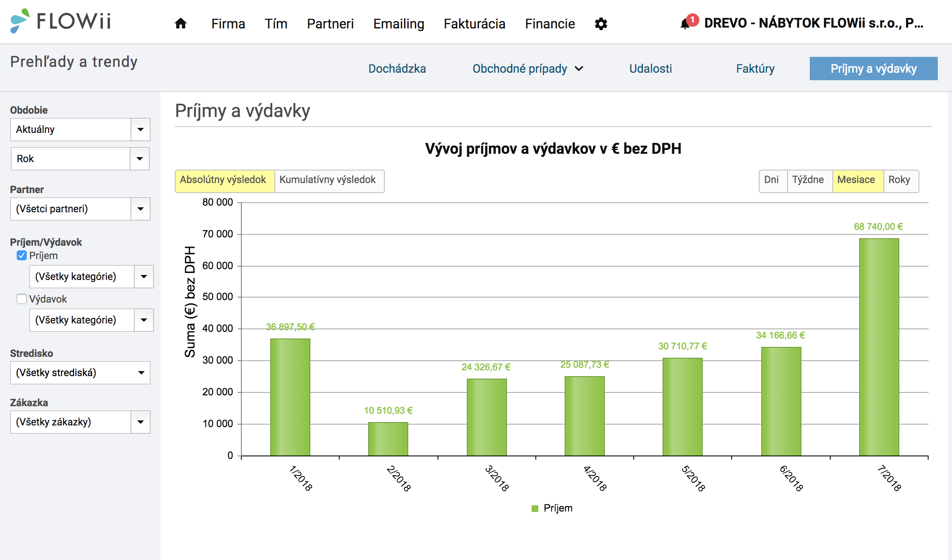Open the Rok period dropdown
The height and width of the screenshot is (560, 952).
[x=80, y=159]
